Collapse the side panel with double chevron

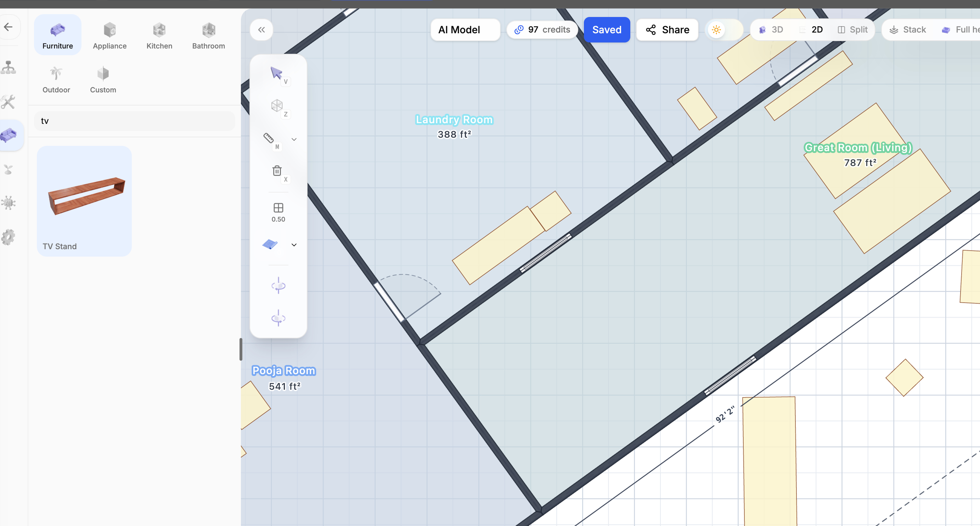pyautogui.click(x=261, y=30)
